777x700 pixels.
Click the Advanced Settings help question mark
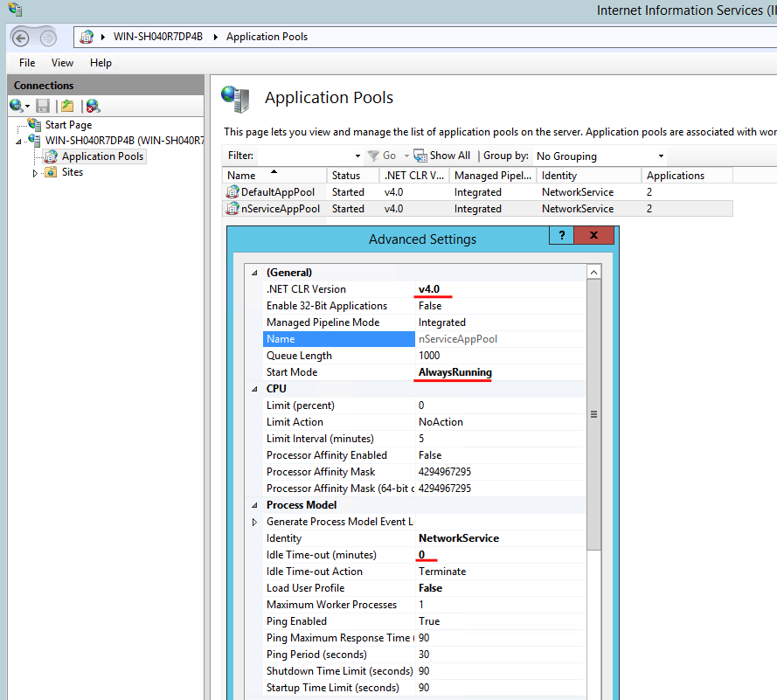pos(561,236)
